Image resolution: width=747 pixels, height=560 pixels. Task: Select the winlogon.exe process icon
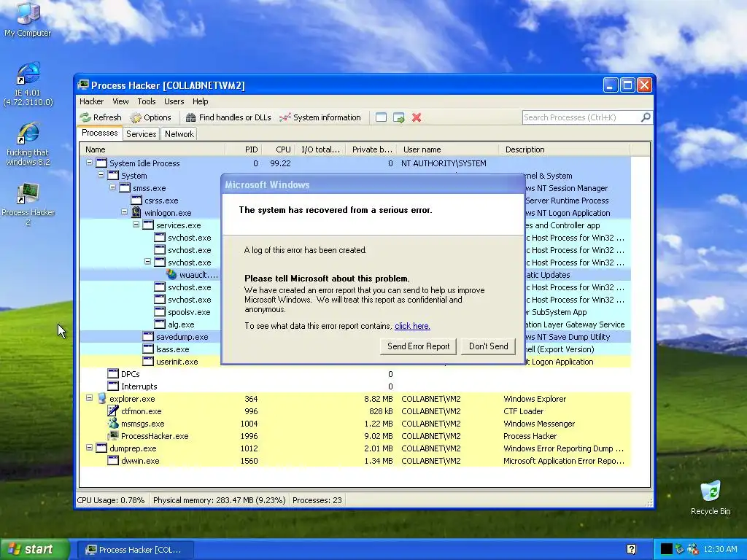click(x=136, y=213)
